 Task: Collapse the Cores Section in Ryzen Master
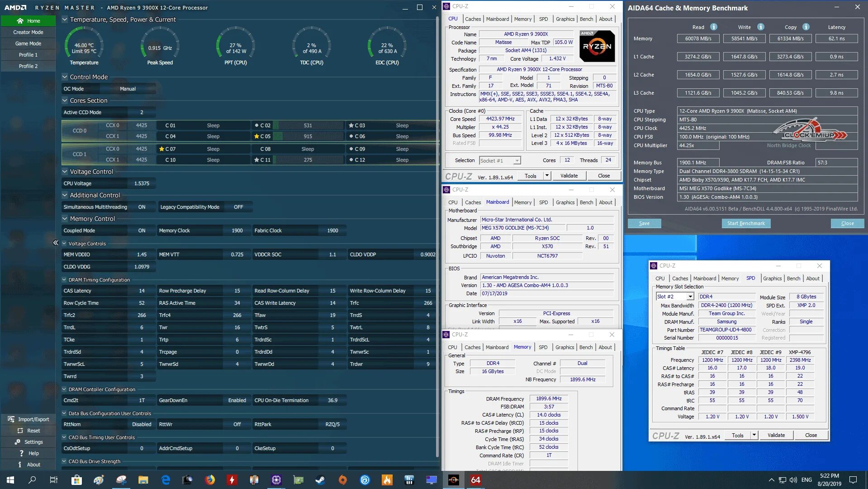(x=65, y=101)
